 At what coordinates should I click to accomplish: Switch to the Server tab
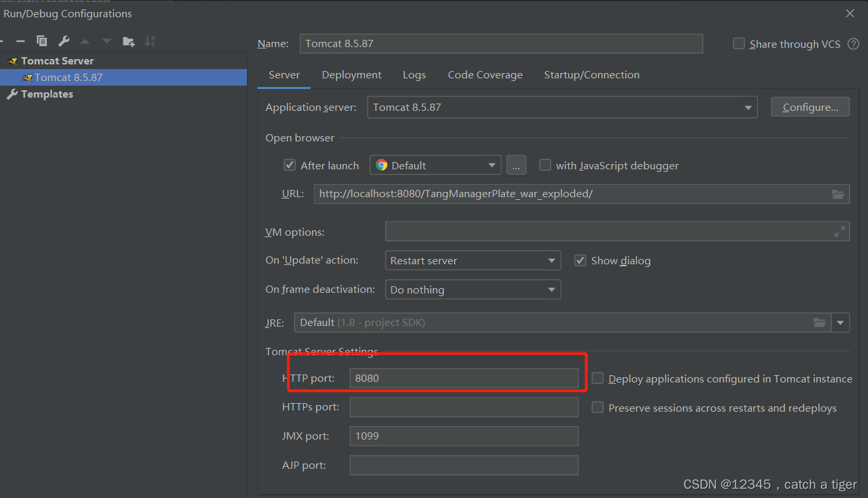(x=284, y=75)
